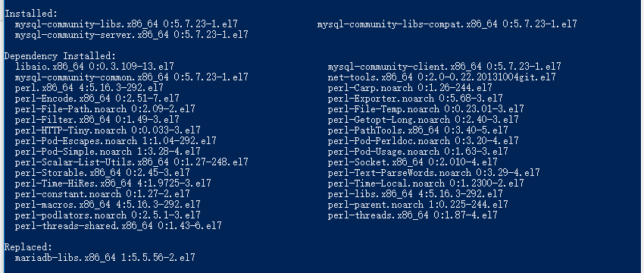Click the perl-Carp.noarch entry
Viewport: 644px width, 273px height.
pyautogui.click(x=410, y=88)
